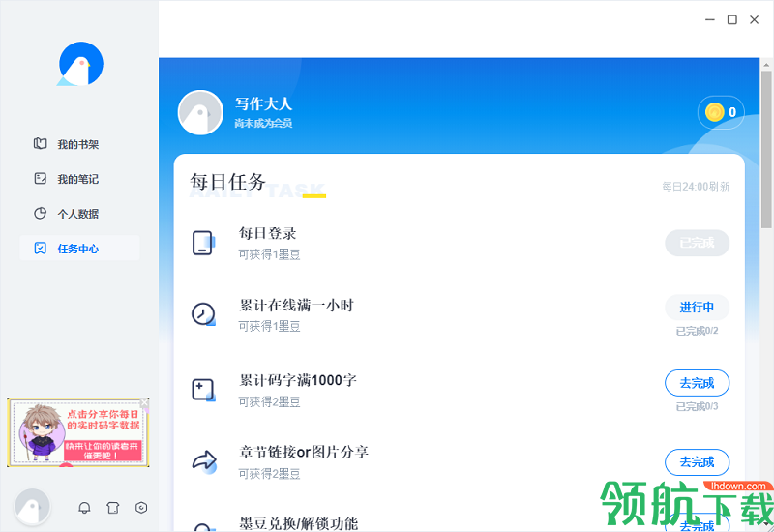Screen dimensions: 774x532
Task: Click the 进行中 button for online hour task
Action: 697,308
